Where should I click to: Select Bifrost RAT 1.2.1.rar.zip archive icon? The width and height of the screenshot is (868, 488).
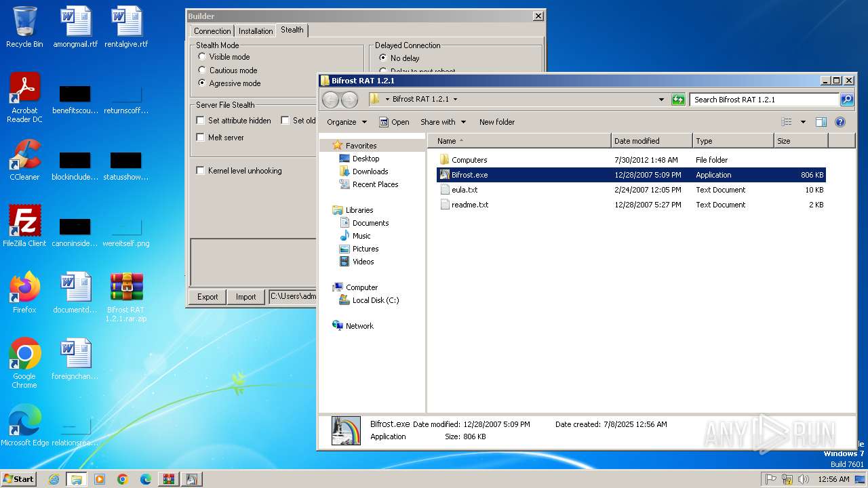(126, 297)
